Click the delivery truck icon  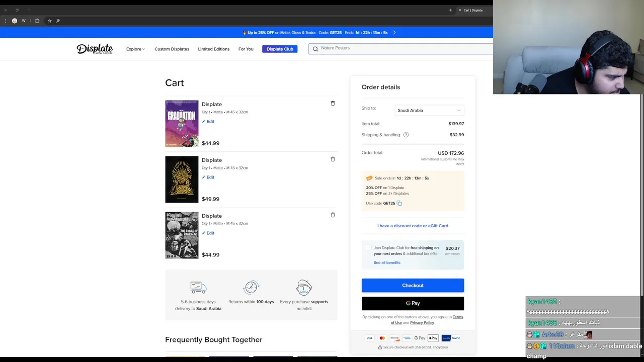pos(198,287)
